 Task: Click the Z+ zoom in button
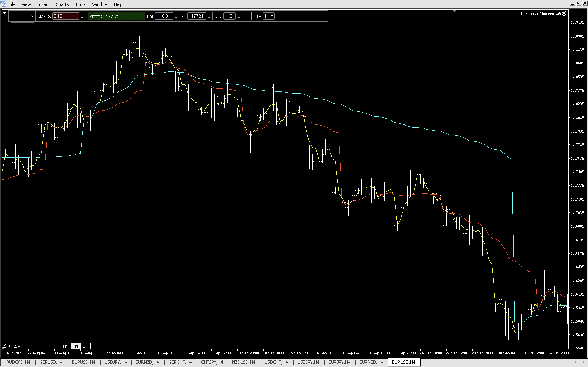tap(7, 346)
